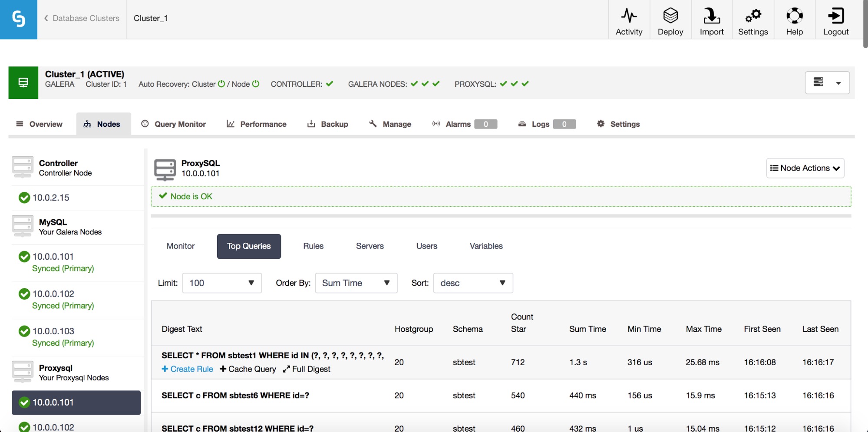The height and width of the screenshot is (432, 868).
Task: Open the Activity panel
Action: (x=629, y=21)
